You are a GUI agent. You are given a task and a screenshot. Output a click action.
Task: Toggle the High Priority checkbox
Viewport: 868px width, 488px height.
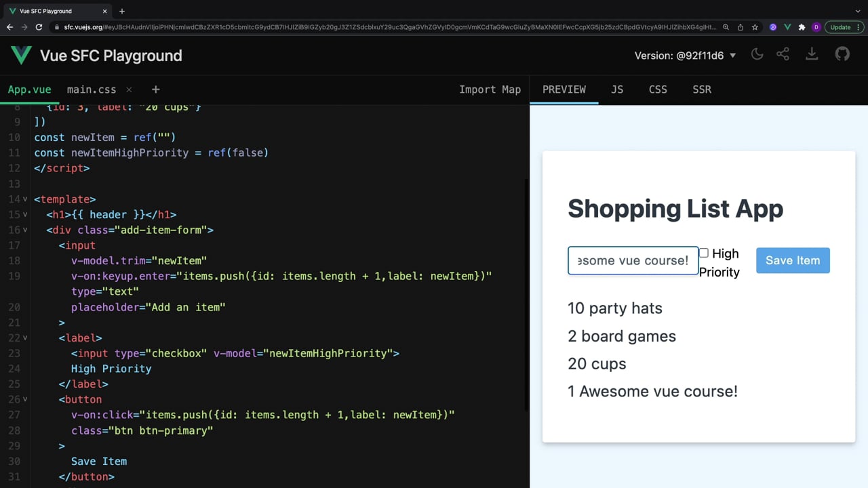coord(704,253)
